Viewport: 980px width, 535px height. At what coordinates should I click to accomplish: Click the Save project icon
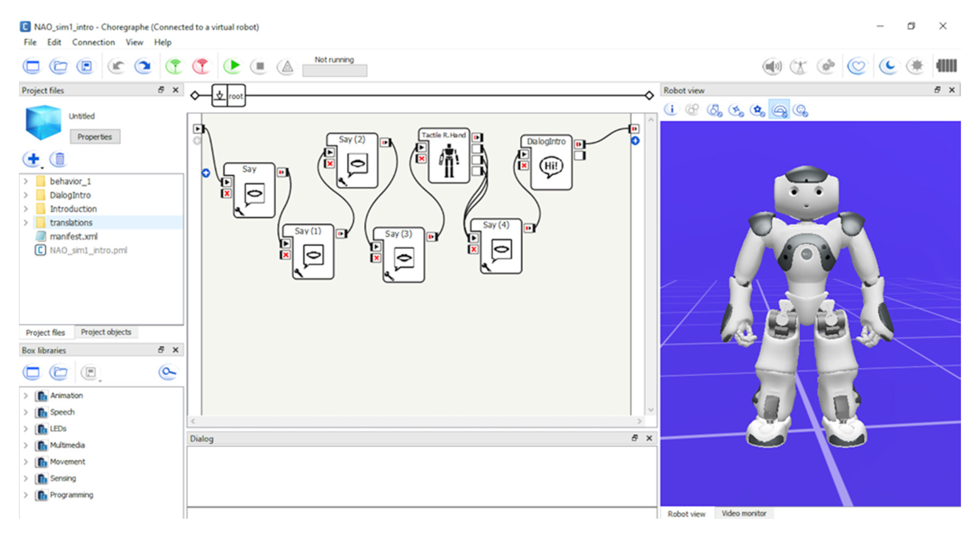point(86,66)
